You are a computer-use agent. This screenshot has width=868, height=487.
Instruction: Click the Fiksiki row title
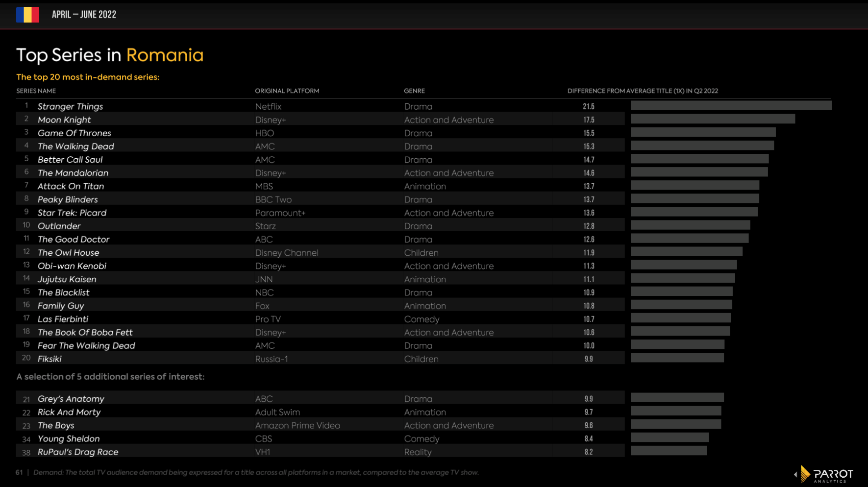tap(50, 359)
